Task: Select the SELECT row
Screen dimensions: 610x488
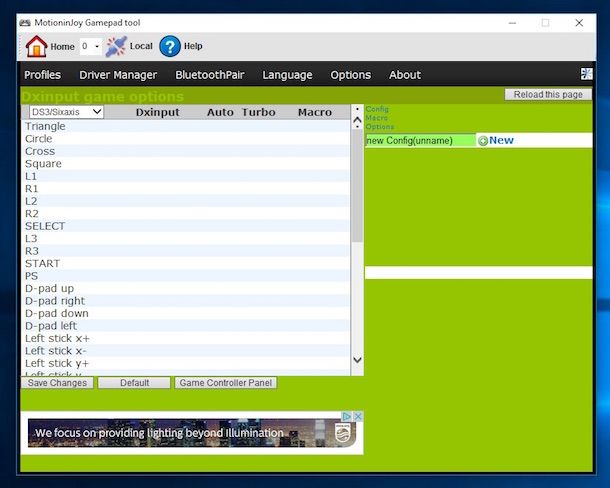Action: point(186,226)
